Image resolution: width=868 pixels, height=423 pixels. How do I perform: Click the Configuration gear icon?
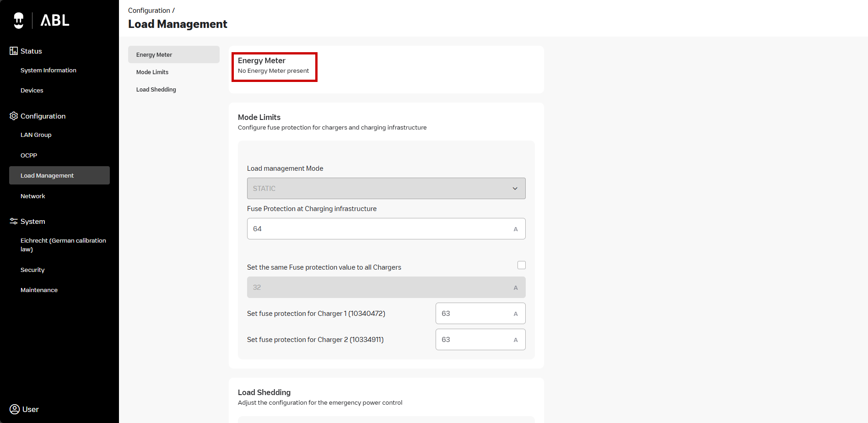tap(14, 116)
